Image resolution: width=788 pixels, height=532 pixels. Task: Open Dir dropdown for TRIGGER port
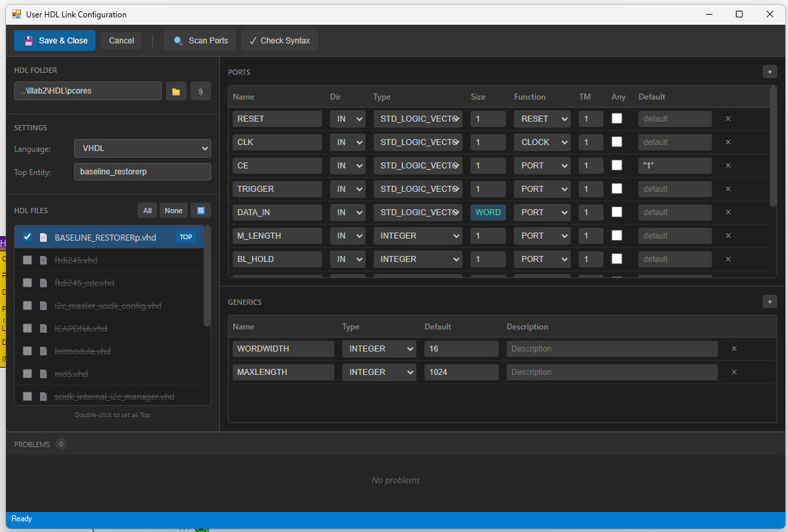[348, 189]
